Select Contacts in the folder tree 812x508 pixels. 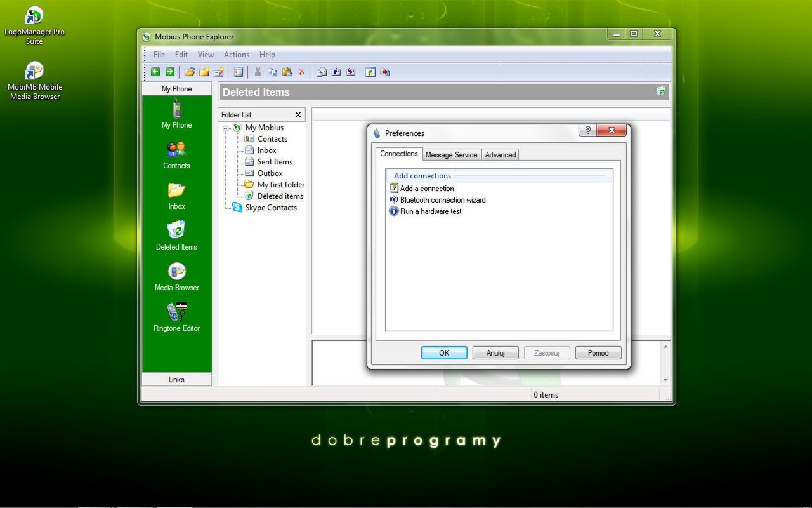coord(266,139)
